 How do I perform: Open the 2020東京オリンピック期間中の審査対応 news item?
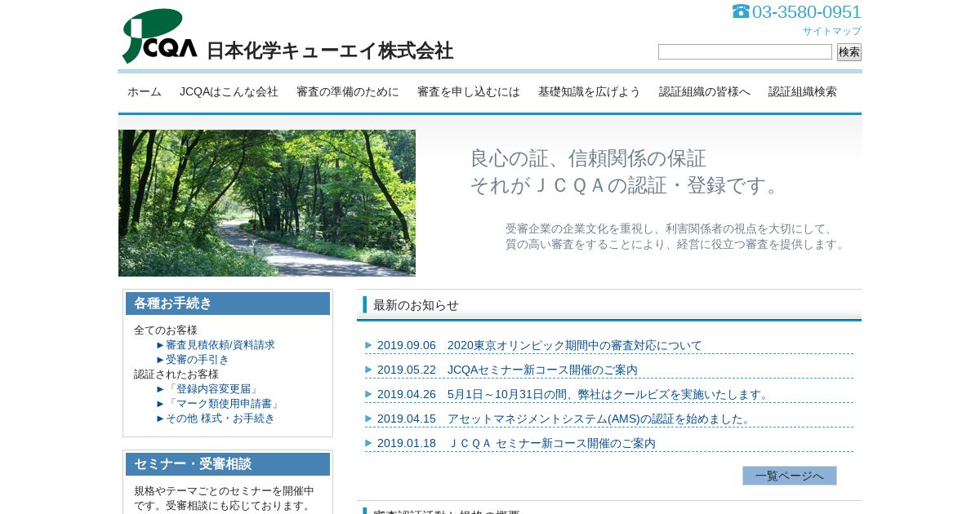pyautogui.click(x=540, y=345)
